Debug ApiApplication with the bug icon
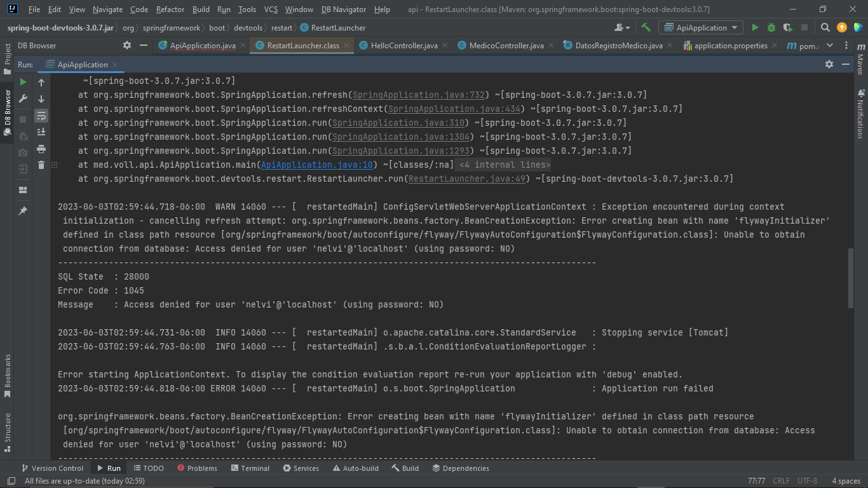Screen dimensions: 868x488 (x=771, y=27)
